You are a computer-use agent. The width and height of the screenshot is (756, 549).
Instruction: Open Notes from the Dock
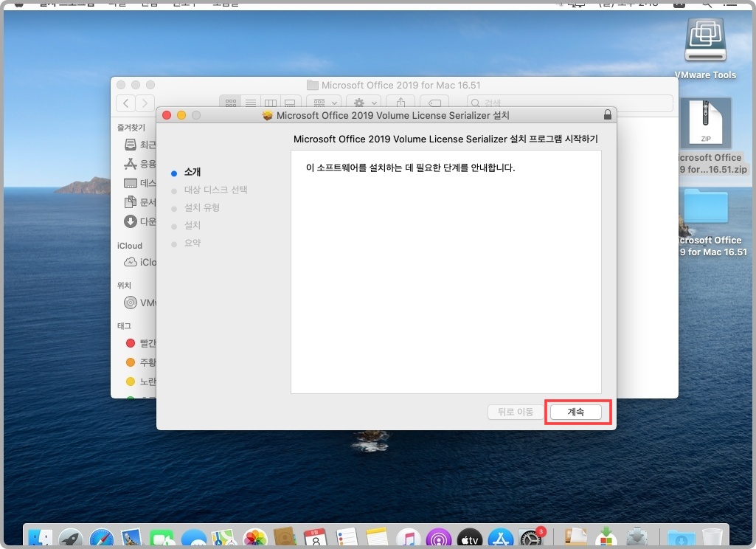377,538
